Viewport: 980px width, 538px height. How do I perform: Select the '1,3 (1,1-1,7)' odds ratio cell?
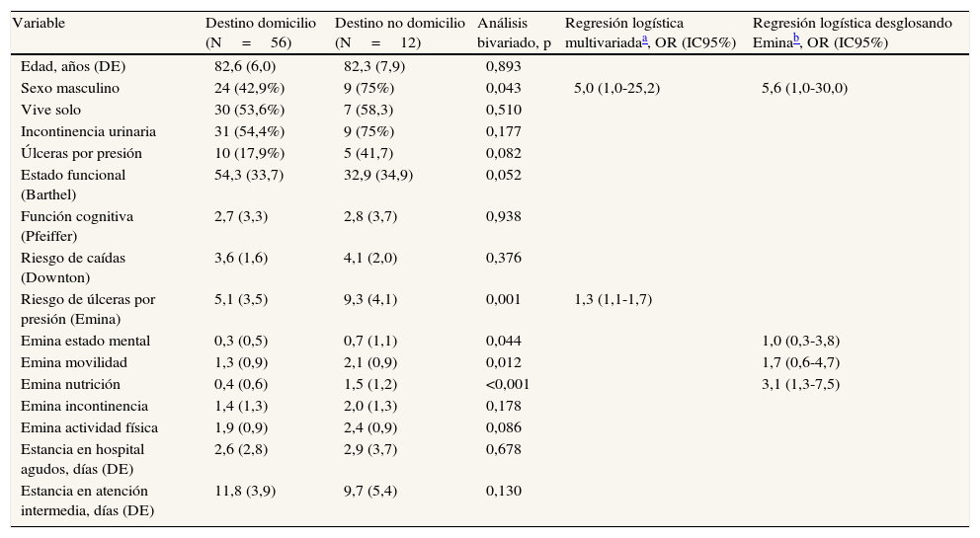612,299
